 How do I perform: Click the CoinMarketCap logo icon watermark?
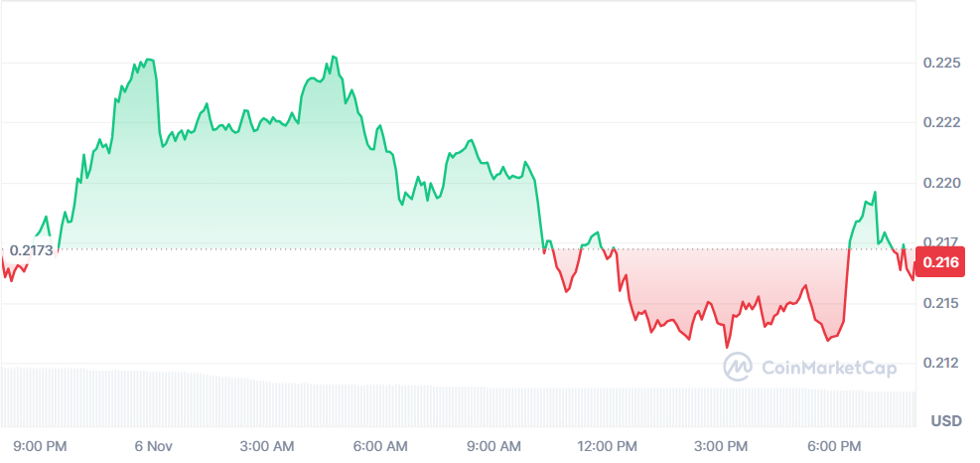[x=737, y=368]
